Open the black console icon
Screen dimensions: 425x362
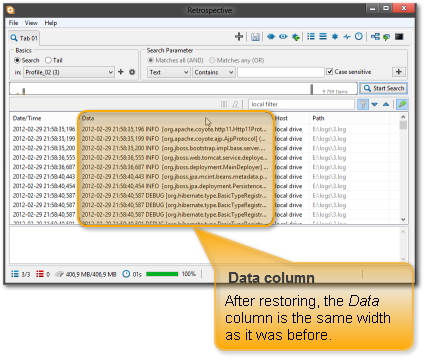pos(399,37)
